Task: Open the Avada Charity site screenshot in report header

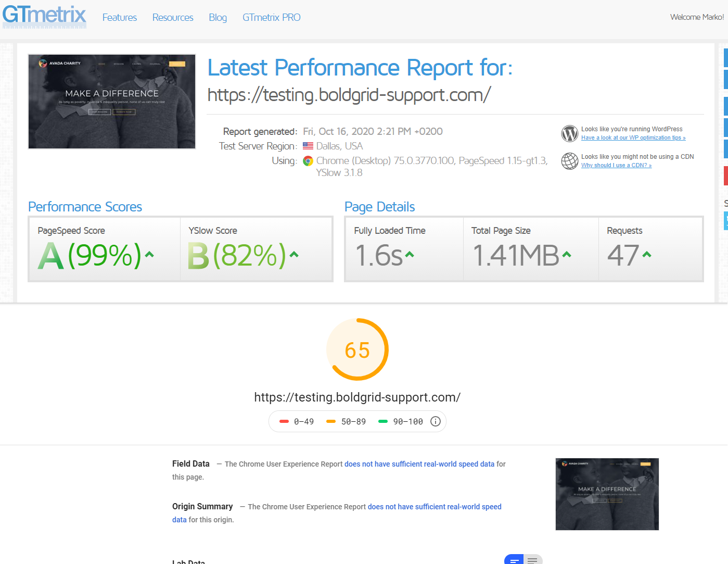Action: (x=112, y=102)
